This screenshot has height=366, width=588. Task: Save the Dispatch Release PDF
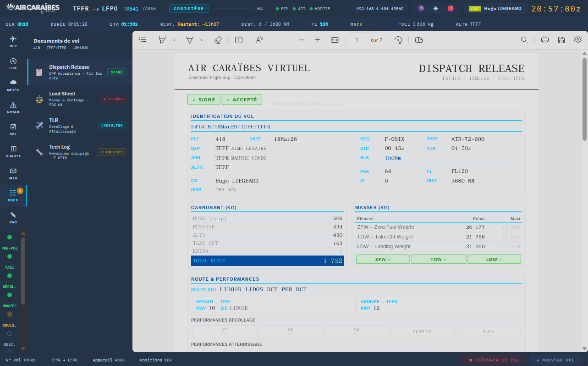click(561, 40)
